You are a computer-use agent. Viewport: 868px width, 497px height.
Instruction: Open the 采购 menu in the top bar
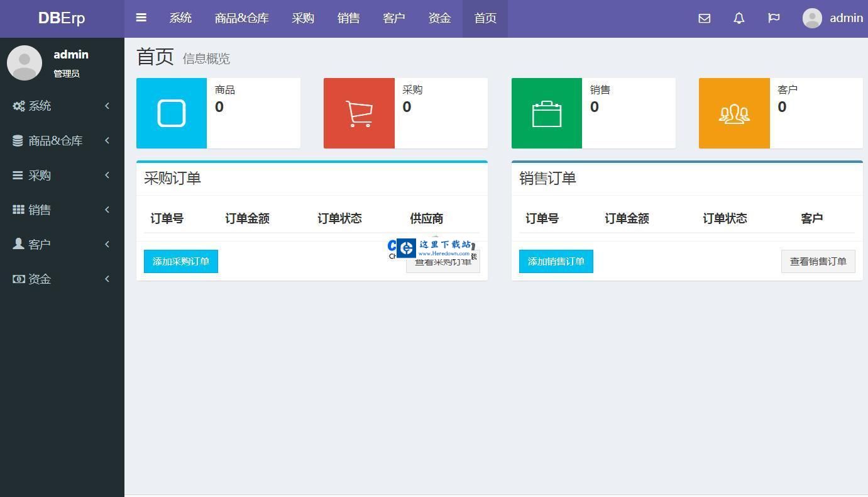point(304,18)
